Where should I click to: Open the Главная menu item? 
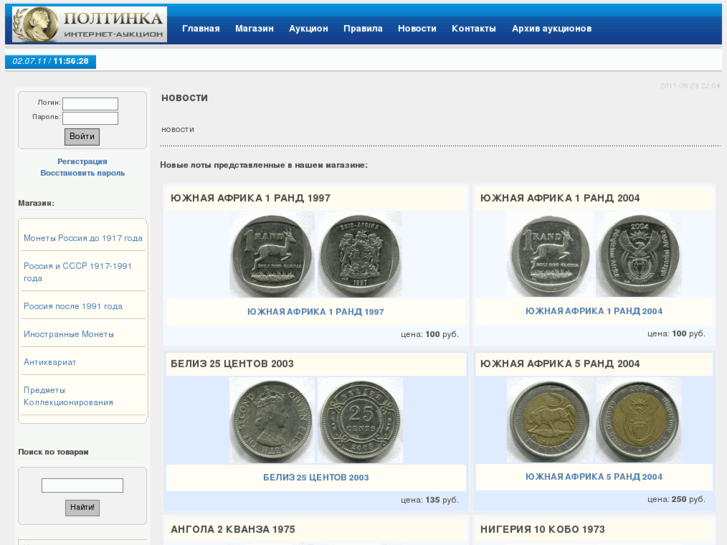click(x=201, y=29)
